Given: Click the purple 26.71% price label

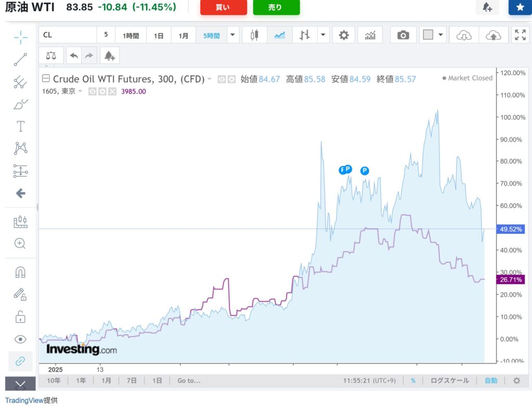Looking at the screenshot, I should pos(511,280).
